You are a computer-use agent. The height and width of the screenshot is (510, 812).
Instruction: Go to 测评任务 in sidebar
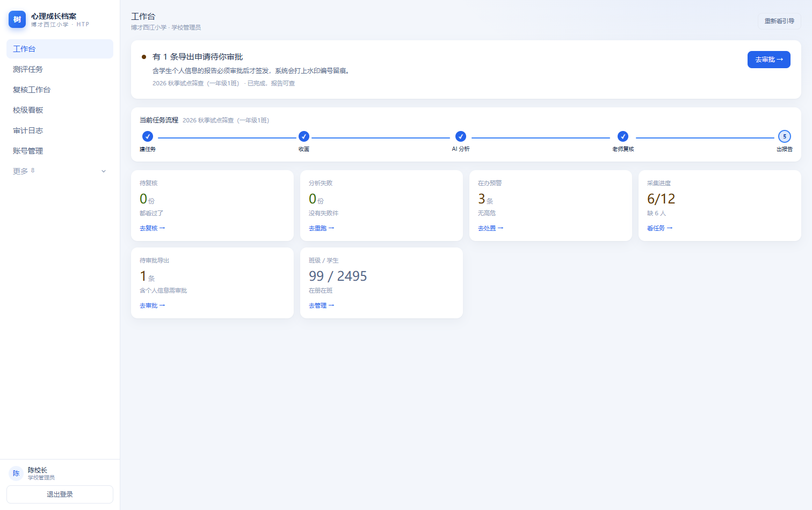click(60, 69)
